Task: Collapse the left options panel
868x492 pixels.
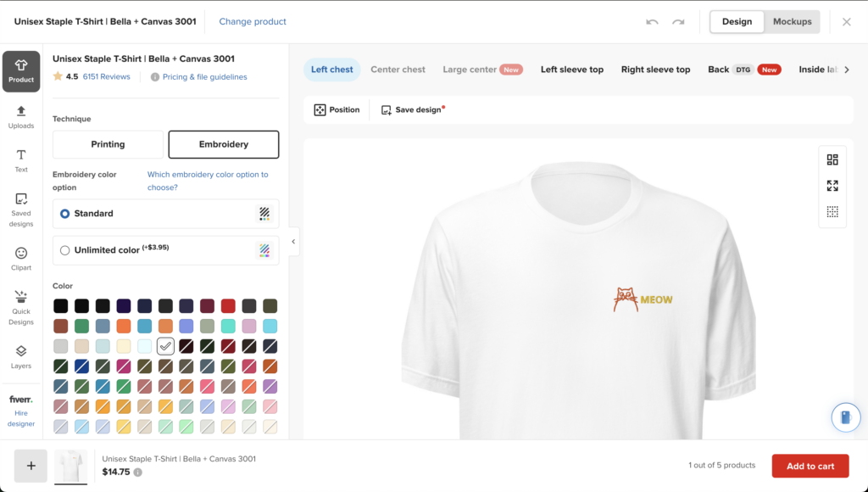Action: [x=293, y=242]
